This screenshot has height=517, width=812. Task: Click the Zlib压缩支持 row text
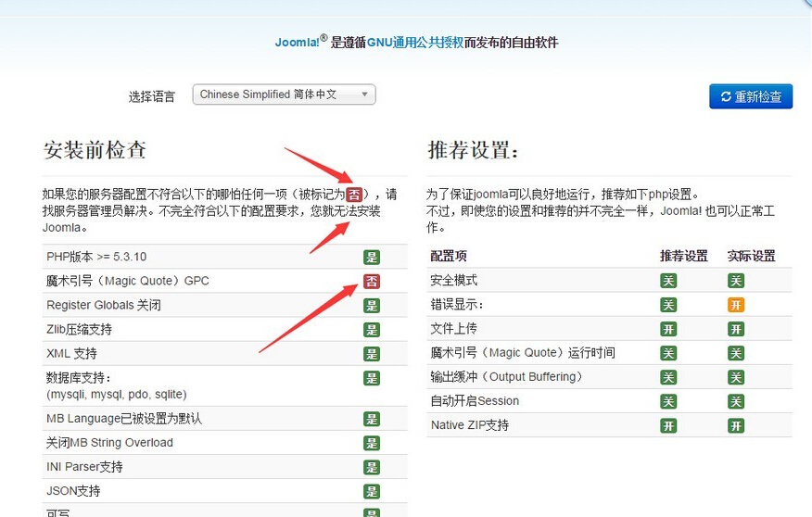point(79,330)
